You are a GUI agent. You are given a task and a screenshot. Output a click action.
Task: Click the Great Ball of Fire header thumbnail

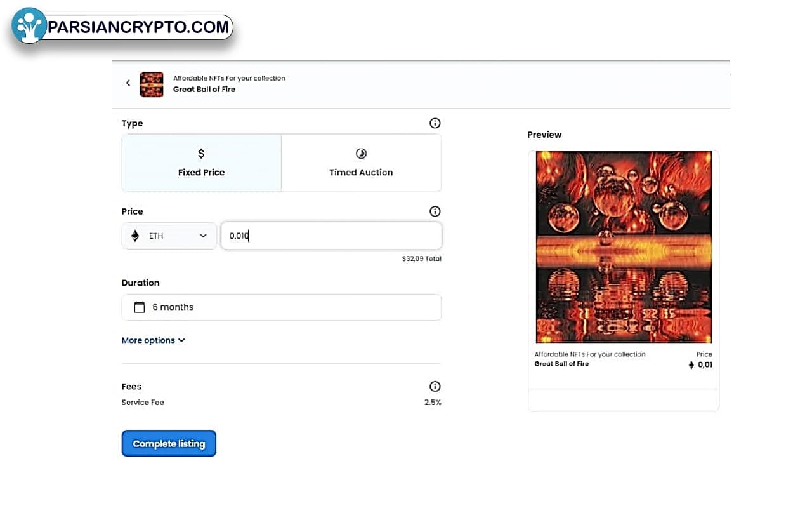(152, 84)
